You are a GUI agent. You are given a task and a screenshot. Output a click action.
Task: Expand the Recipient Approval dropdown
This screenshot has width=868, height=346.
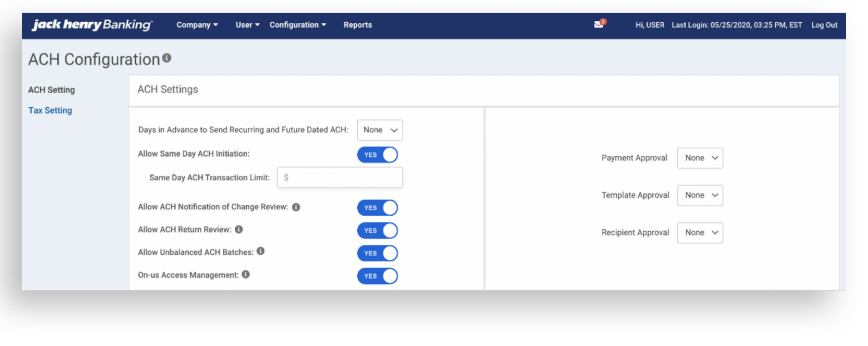point(700,232)
